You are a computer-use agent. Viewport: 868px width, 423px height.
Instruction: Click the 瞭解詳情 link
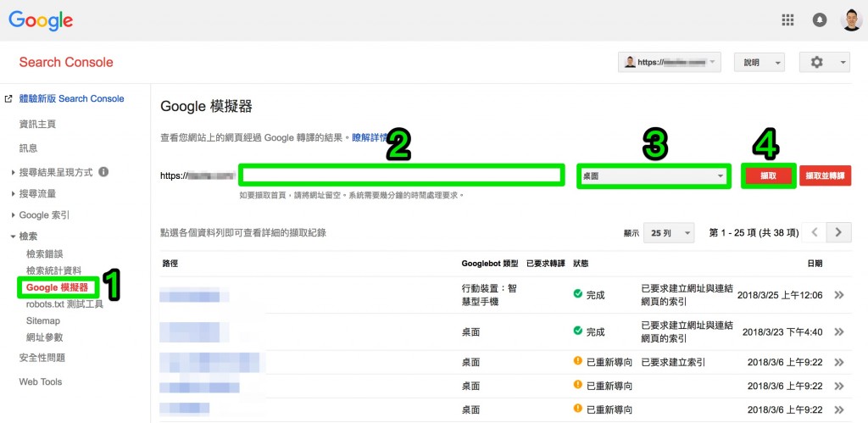point(370,137)
